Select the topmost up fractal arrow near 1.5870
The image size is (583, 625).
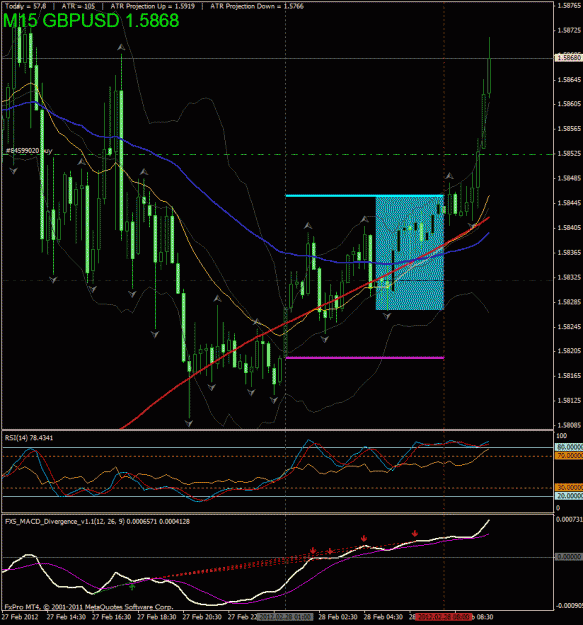point(121,47)
